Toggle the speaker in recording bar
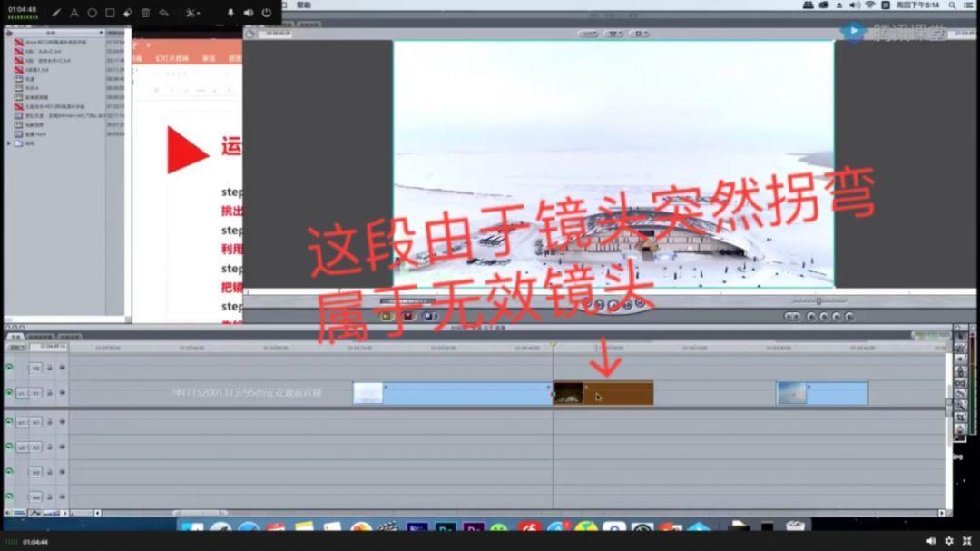The image size is (980, 551). (249, 13)
